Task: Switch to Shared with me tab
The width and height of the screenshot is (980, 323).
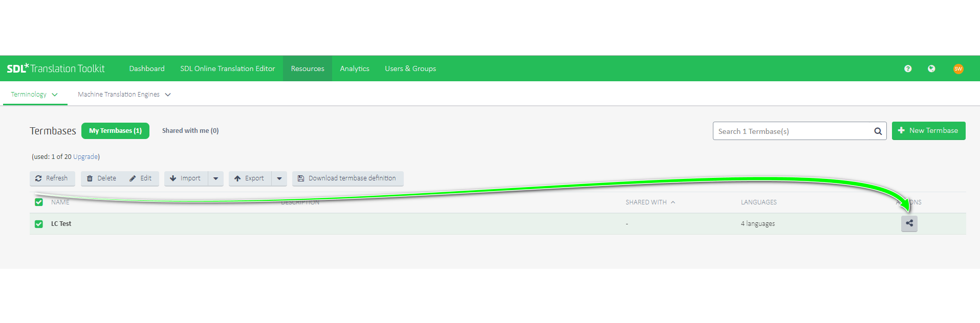Action: (x=190, y=131)
